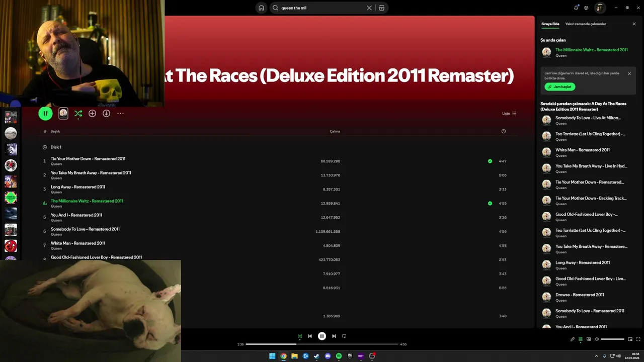Viewport: 644px width, 362px height.
Task: Pause the album with the large green button
Action: [x=45, y=113]
